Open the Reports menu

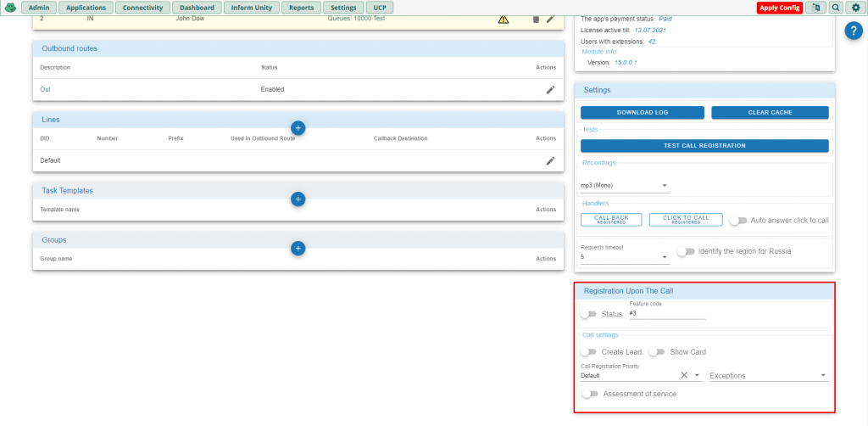pos(301,8)
